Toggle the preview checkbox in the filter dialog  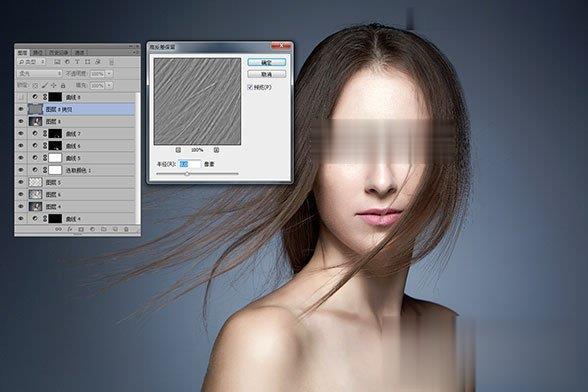(x=250, y=87)
